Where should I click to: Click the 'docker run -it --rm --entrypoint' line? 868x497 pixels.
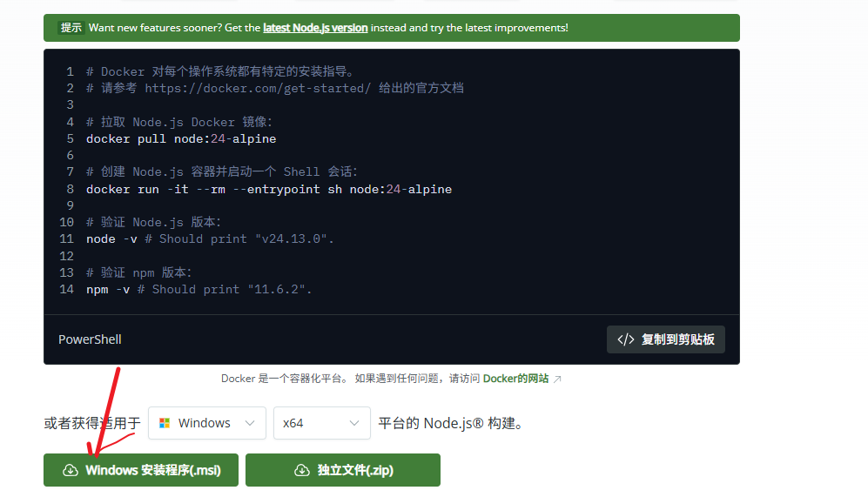pos(269,189)
